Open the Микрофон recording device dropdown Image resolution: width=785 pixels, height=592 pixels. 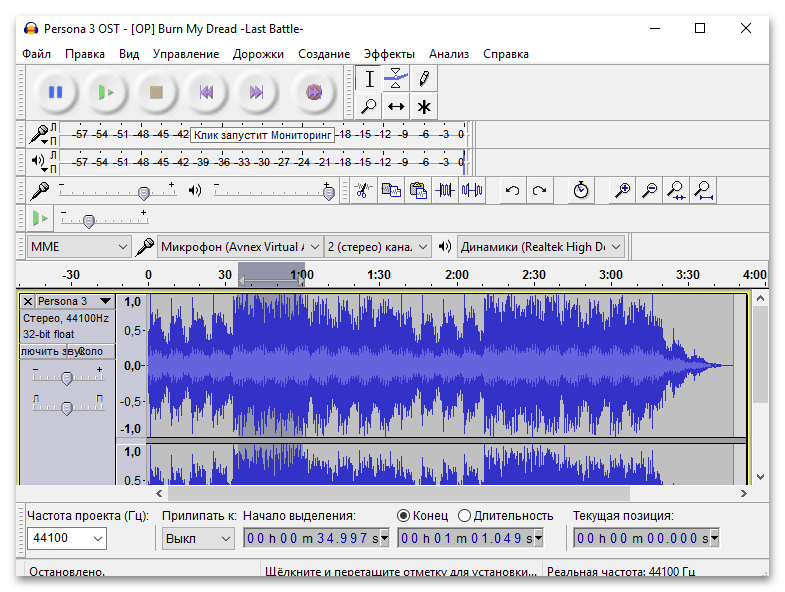(x=240, y=246)
